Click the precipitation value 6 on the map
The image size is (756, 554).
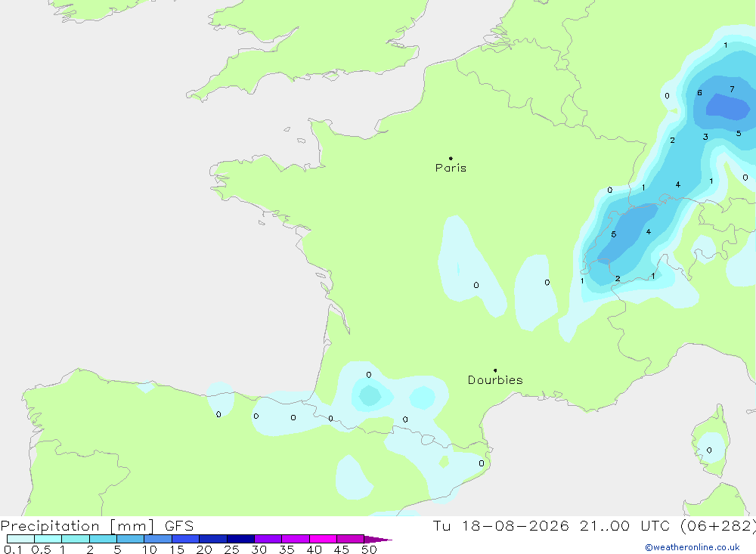click(x=699, y=93)
